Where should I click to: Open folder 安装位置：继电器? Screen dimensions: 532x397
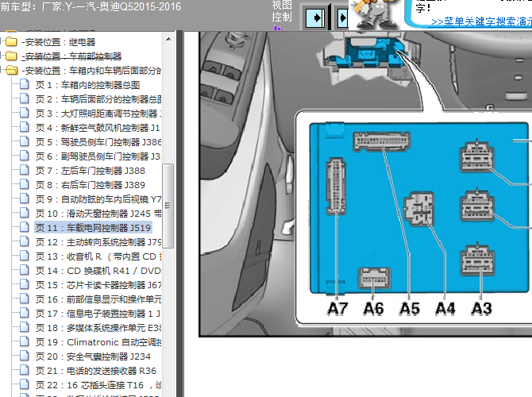(x=58, y=42)
